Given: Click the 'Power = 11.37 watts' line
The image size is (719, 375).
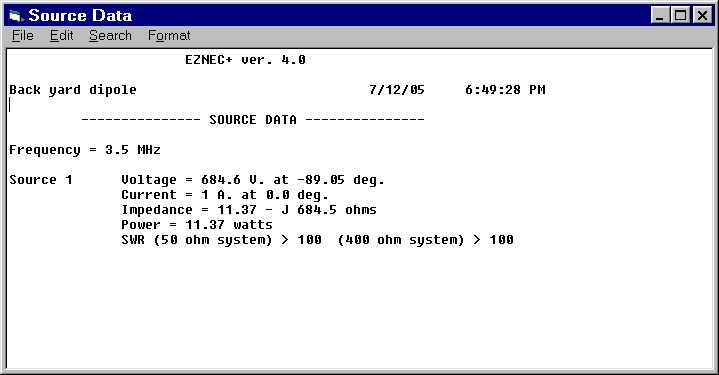Looking at the screenshot, I should click(x=197, y=225).
